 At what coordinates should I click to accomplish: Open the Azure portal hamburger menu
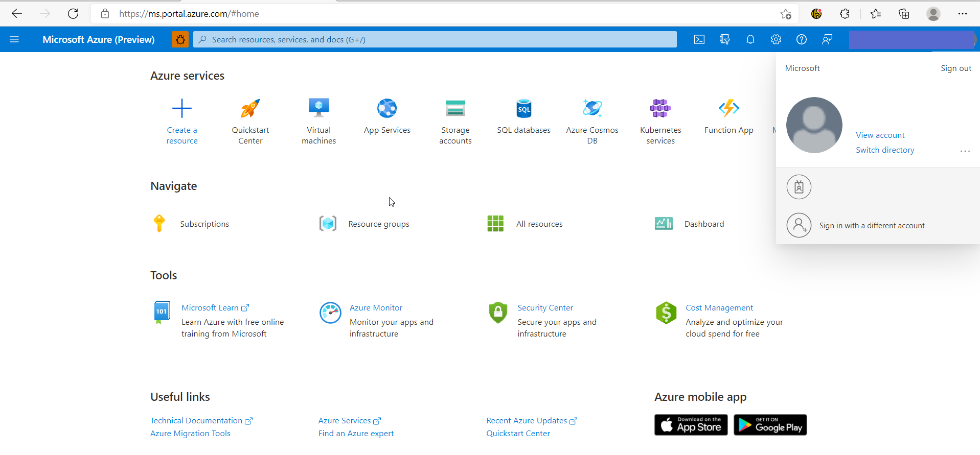(x=14, y=39)
